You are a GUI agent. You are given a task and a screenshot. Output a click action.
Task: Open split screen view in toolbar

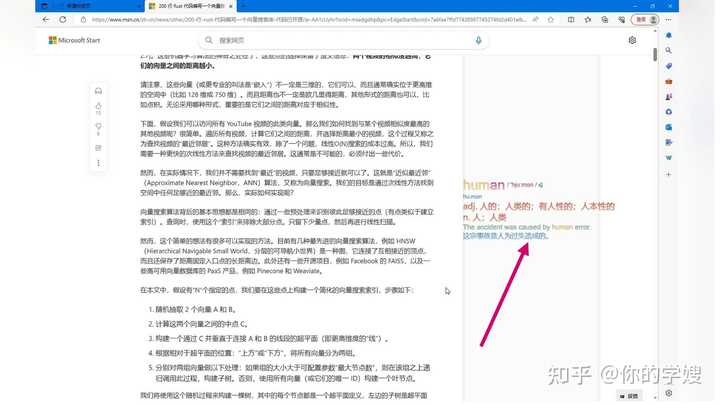[x=571, y=19]
